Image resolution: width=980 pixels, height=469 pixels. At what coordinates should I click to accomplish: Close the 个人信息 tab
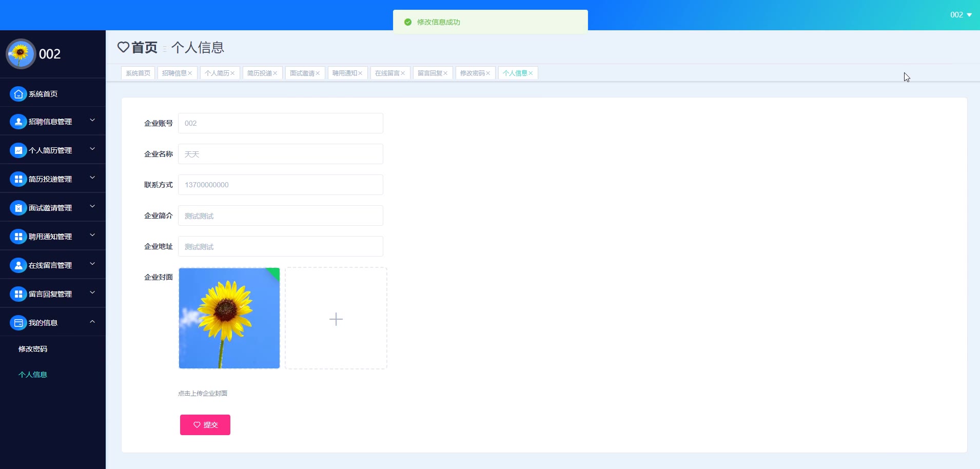[531, 73]
